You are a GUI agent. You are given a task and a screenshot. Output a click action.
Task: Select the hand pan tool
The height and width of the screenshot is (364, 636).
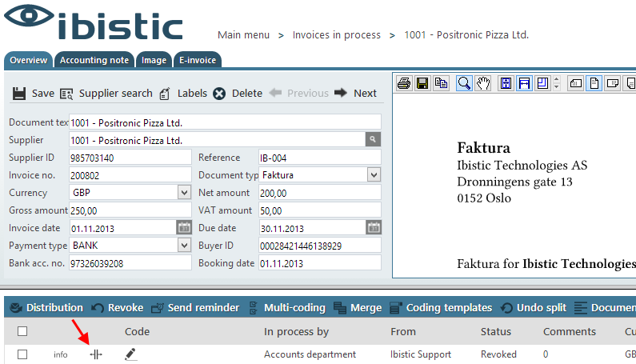[x=483, y=83]
